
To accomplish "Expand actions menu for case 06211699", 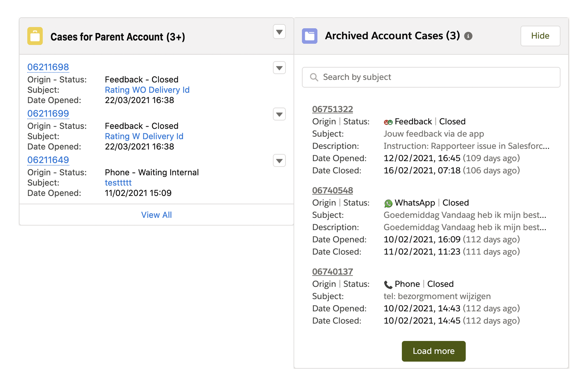I will pyautogui.click(x=279, y=115).
